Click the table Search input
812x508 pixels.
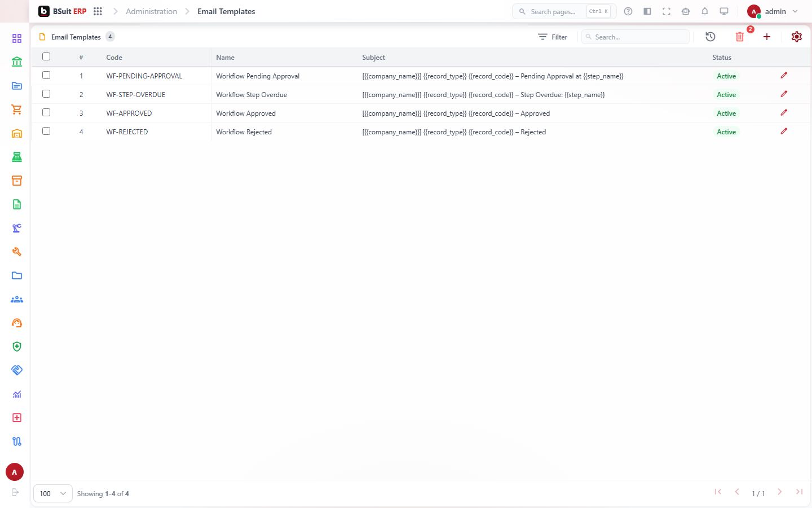[636, 37]
